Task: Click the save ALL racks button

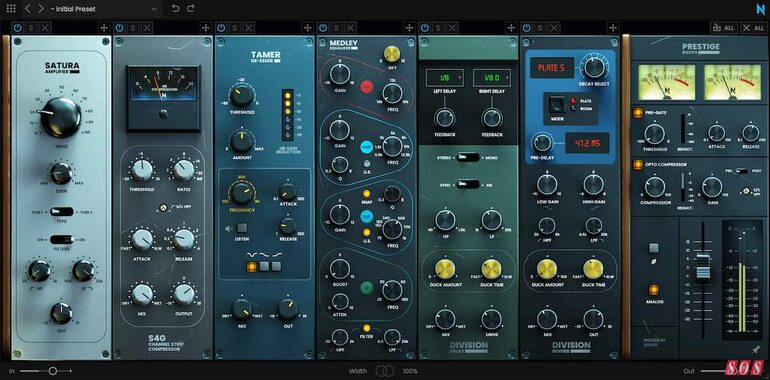Action: coord(724,28)
